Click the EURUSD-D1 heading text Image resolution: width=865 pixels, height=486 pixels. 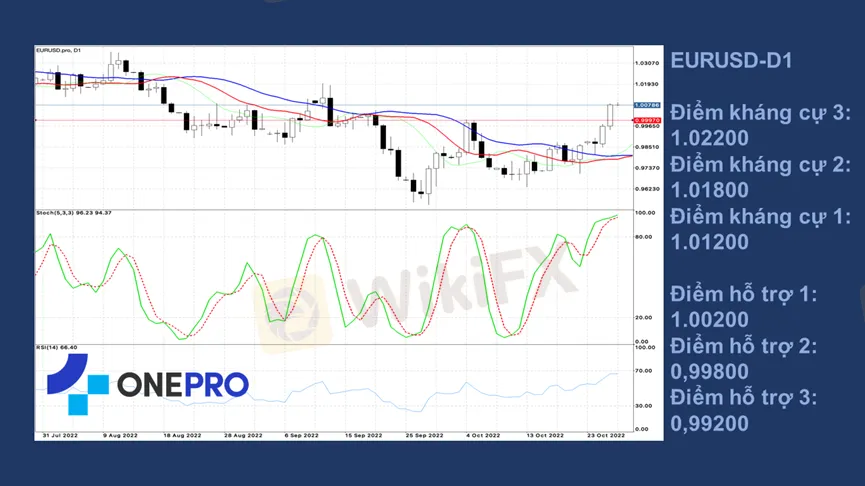tap(731, 61)
